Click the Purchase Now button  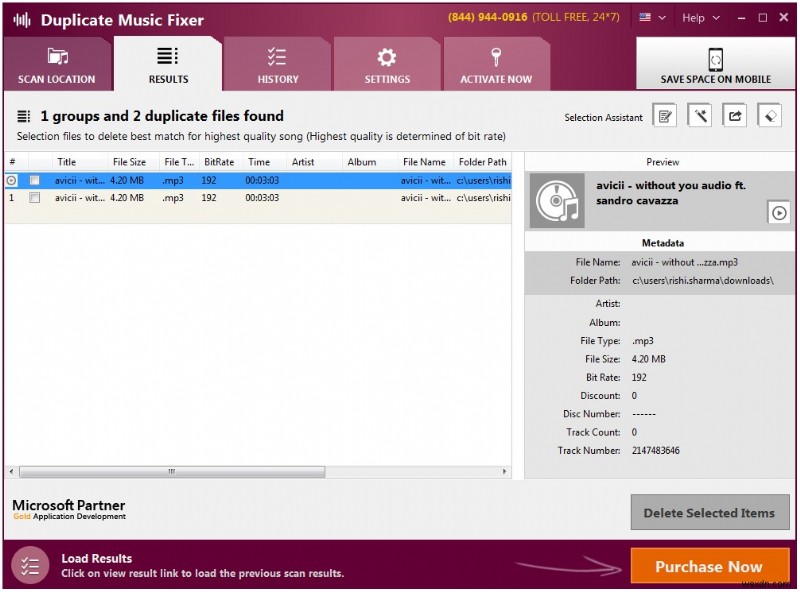(710, 566)
